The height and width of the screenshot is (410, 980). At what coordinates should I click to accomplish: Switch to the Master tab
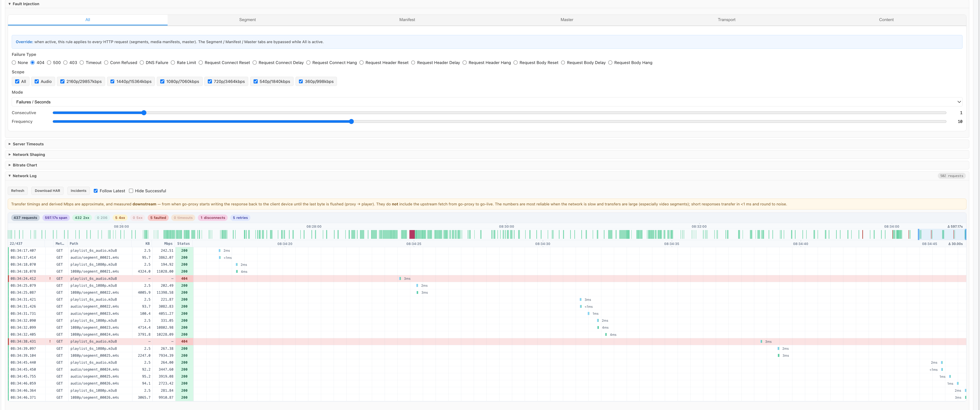tap(567, 20)
